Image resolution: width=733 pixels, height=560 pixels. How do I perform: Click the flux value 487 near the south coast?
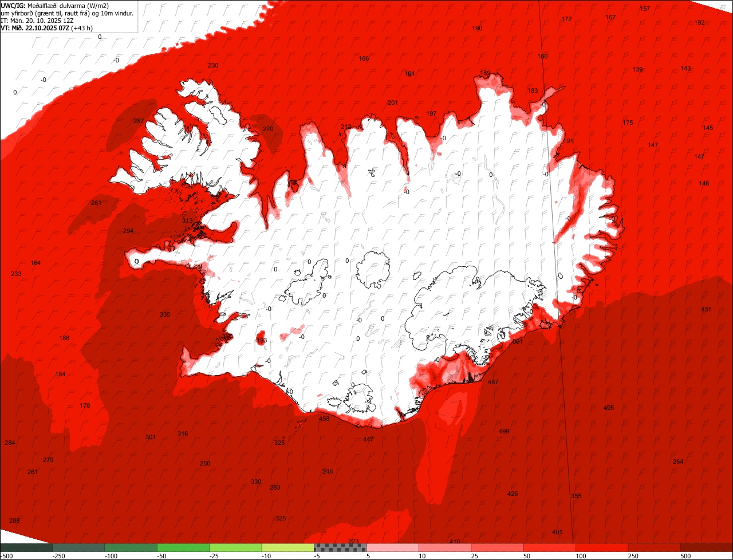[492, 382]
